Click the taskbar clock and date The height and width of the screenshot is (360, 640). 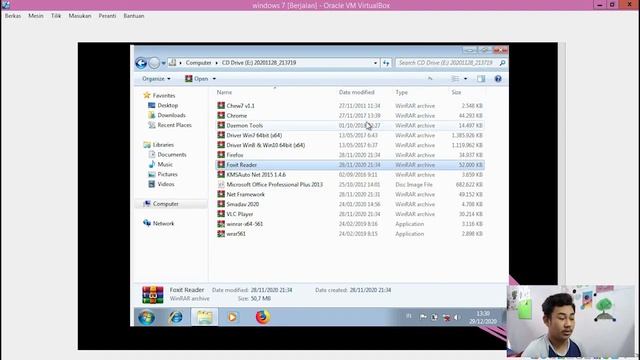[483, 317]
